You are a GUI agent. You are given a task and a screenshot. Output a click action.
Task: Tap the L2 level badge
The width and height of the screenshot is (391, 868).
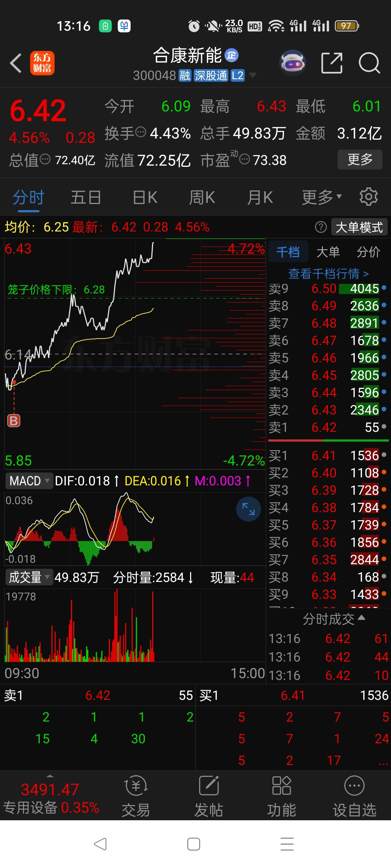[237, 76]
